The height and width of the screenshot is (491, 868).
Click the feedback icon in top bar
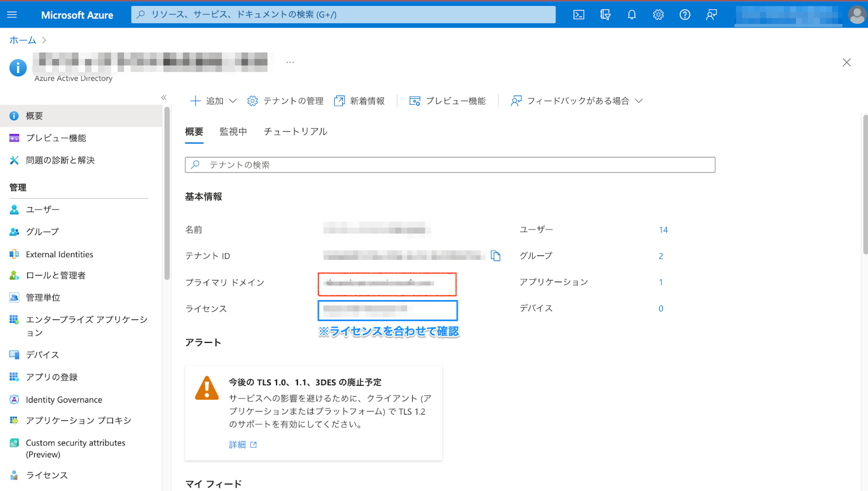(x=711, y=15)
